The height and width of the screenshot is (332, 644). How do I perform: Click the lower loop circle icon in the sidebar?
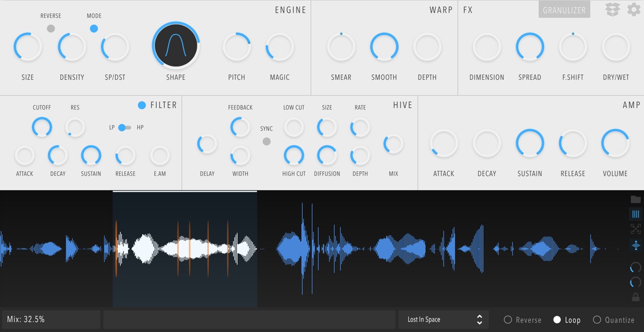click(x=635, y=282)
